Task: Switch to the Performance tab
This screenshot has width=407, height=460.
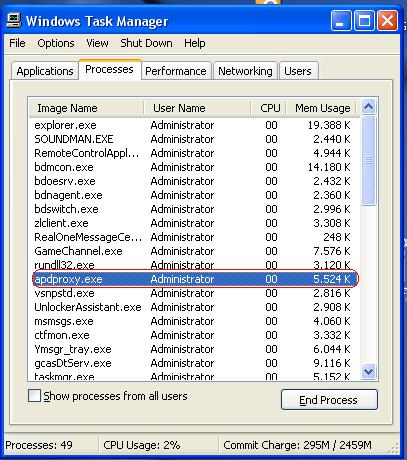Action: click(x=176, y=71)
